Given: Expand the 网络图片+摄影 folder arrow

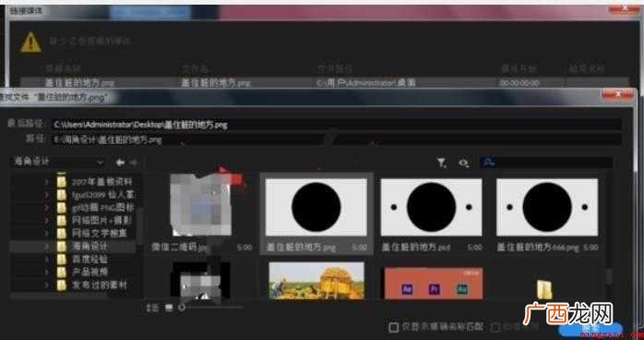Looking at the screenshot, I should tap(47, 221).
